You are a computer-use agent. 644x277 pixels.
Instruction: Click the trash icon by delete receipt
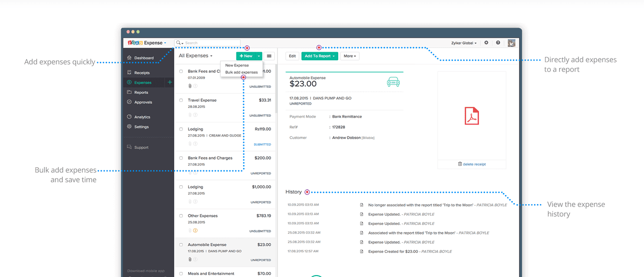tap(460, 164)
